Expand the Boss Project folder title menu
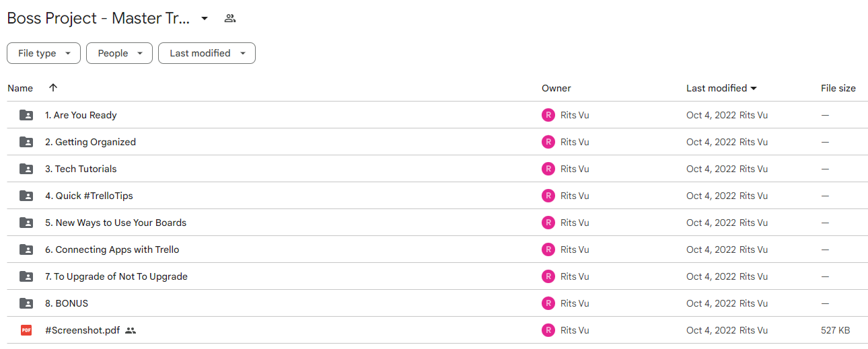 coord(205,18)
